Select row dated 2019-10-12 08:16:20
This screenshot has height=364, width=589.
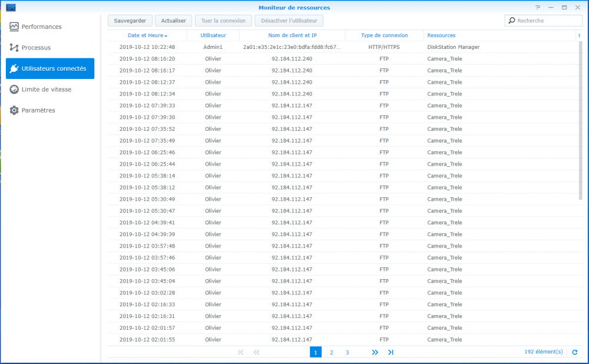click(x=343, y=58)
